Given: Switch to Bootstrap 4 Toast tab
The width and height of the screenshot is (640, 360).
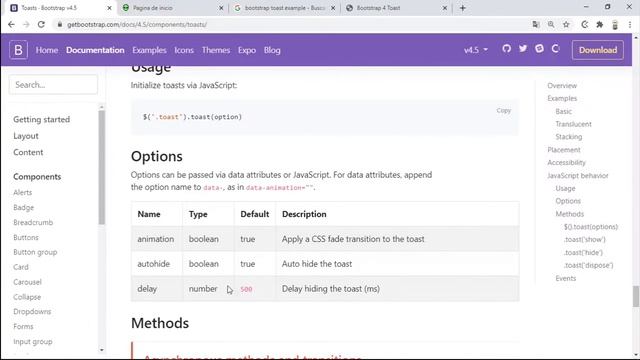Looking at the screenshot, I should (x=396, y=8).
